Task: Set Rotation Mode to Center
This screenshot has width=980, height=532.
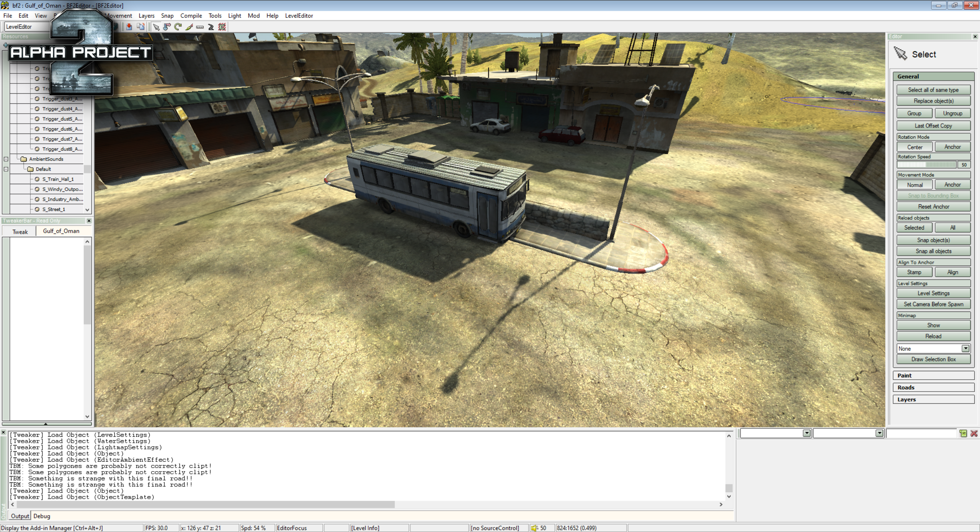Action: (x=914, y=147)
